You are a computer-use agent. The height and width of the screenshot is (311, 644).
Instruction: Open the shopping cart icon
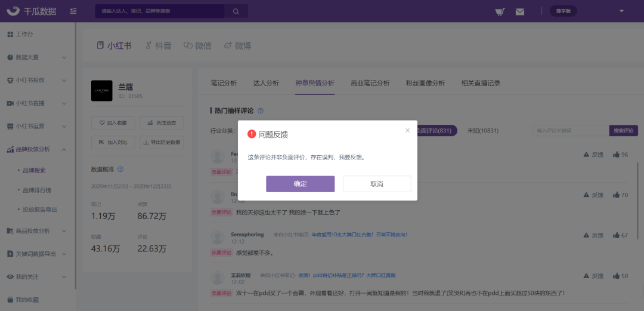[x=500, y=11]
